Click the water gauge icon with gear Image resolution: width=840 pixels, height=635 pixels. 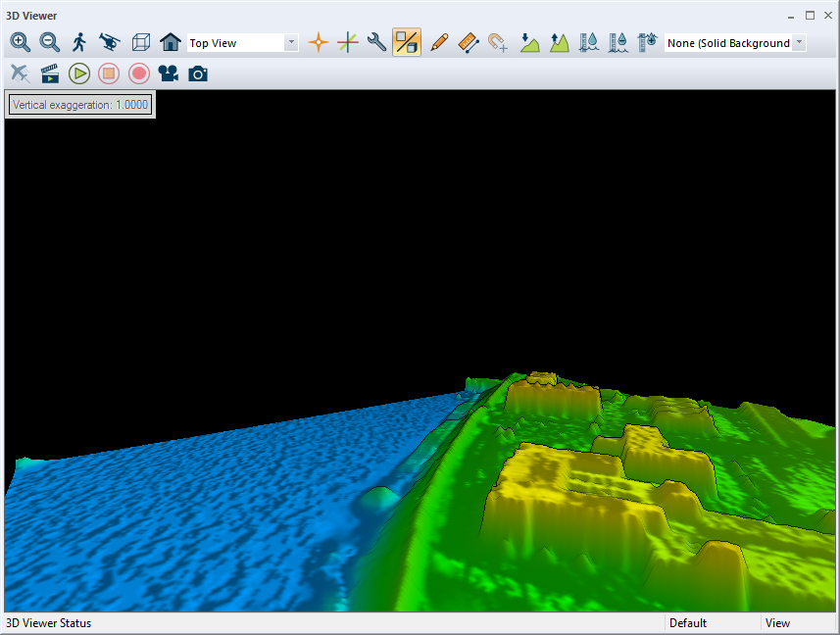[x=648, y=42]
